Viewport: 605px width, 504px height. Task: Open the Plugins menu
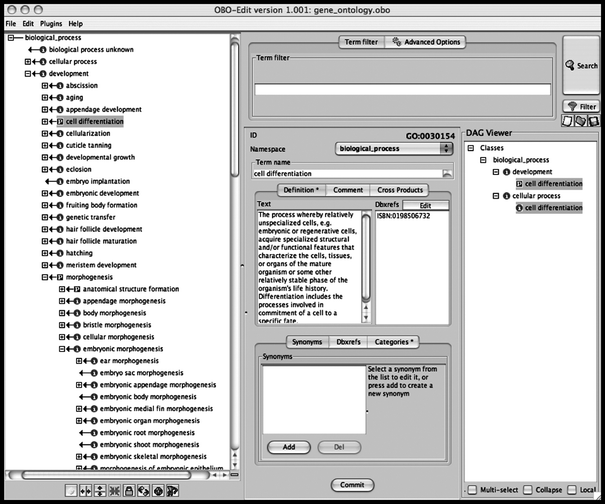[x=51, y=24]
